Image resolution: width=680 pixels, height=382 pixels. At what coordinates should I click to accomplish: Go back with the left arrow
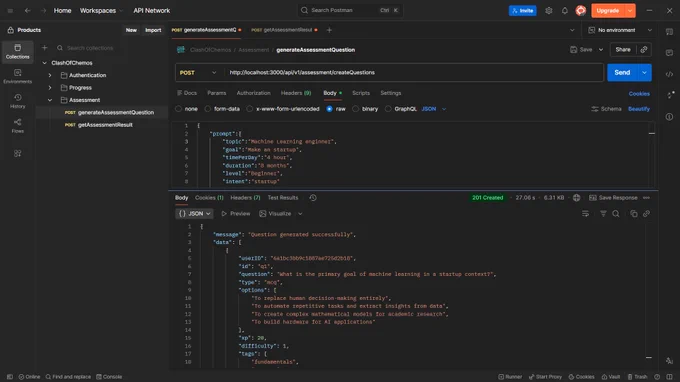[x=27, y=10]
